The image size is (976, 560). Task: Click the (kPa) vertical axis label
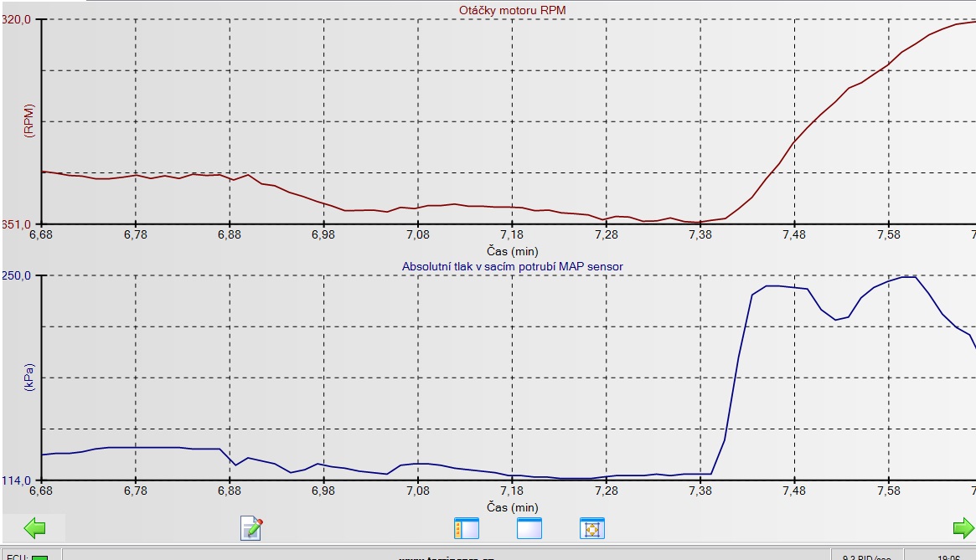click(29, 378)
